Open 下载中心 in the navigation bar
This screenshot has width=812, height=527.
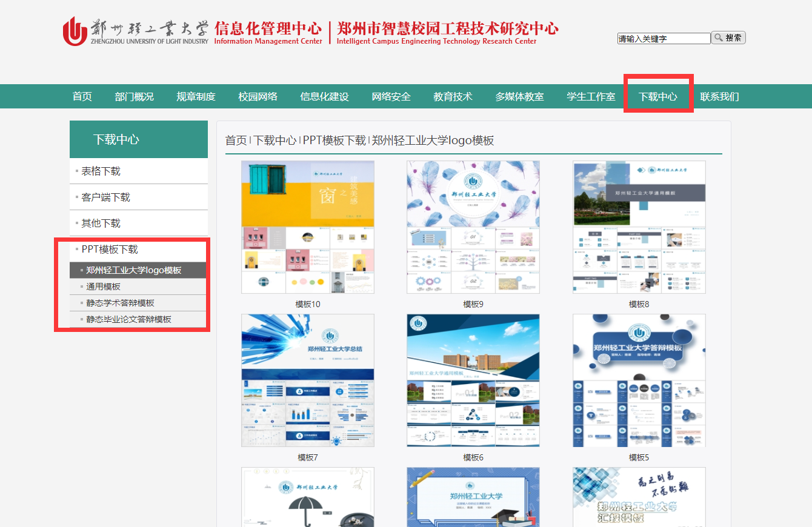click(x=658, y=96)
